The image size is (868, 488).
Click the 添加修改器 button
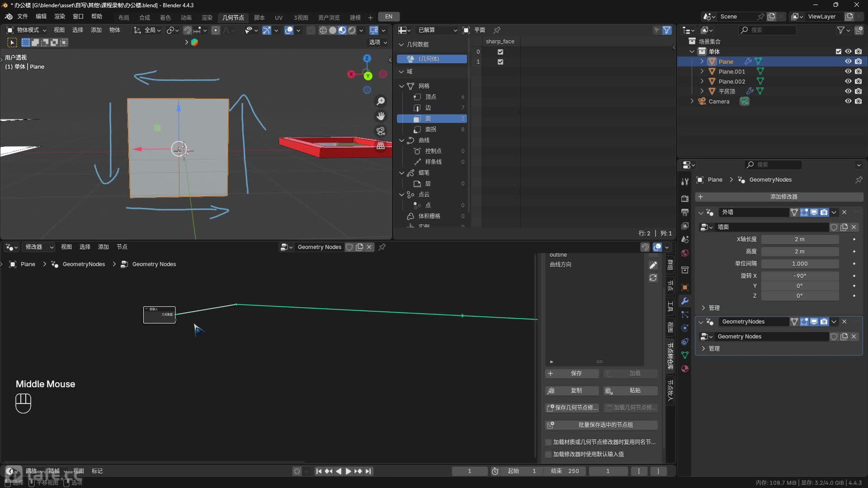[x=779, y=197]
